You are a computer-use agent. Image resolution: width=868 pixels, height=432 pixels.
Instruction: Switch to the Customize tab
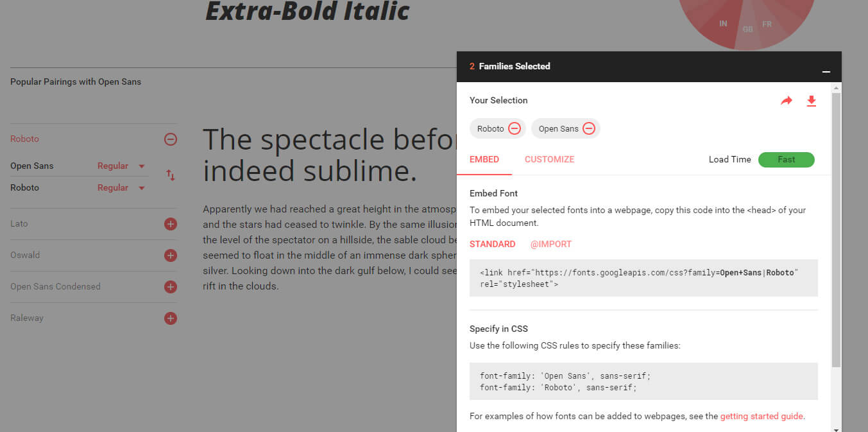pos(549,159)
